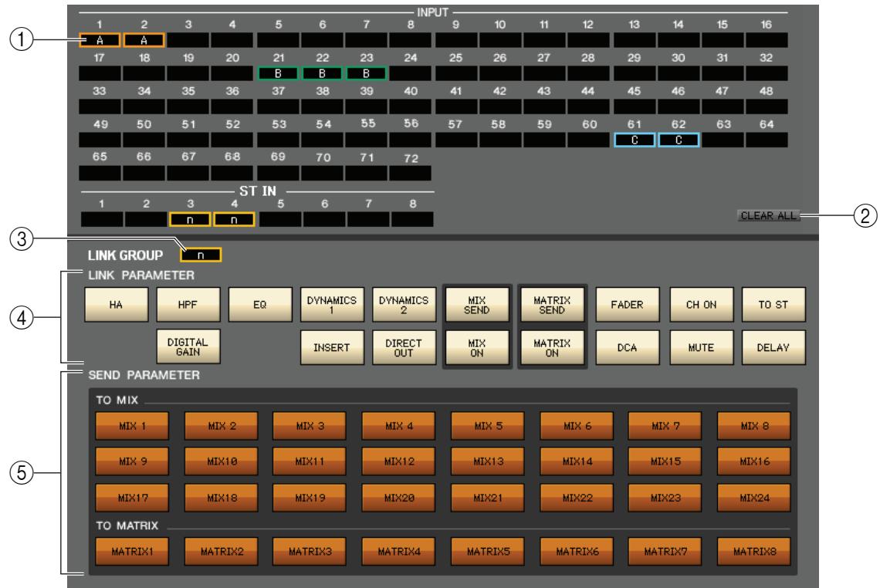Image resolution: width=880 pixels, height=588 pixels.
Task: Select MIX 1 send button
Action: coord(133,426)
